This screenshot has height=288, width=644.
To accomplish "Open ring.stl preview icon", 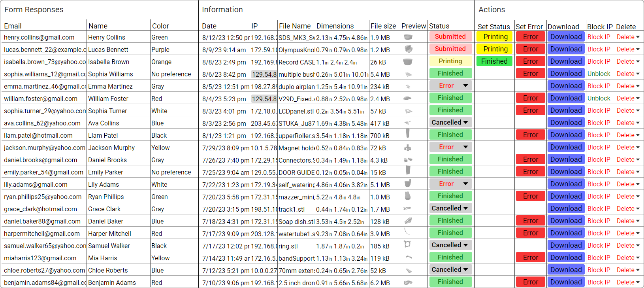I will (407, 244).
